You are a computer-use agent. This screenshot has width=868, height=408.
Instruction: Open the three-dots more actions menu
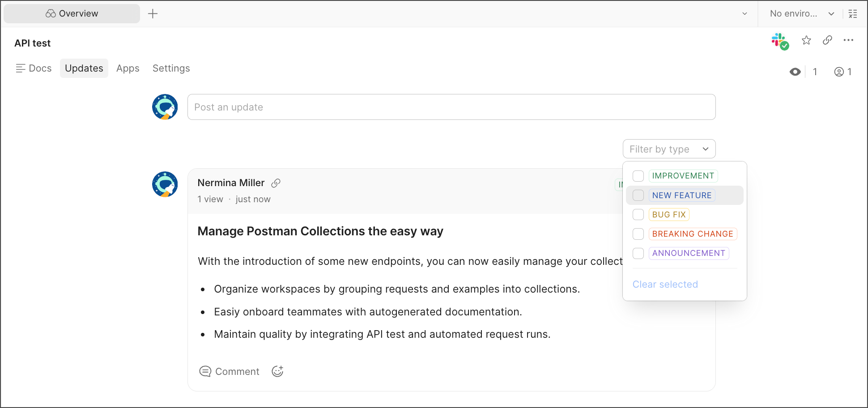(x=848, y=40)
